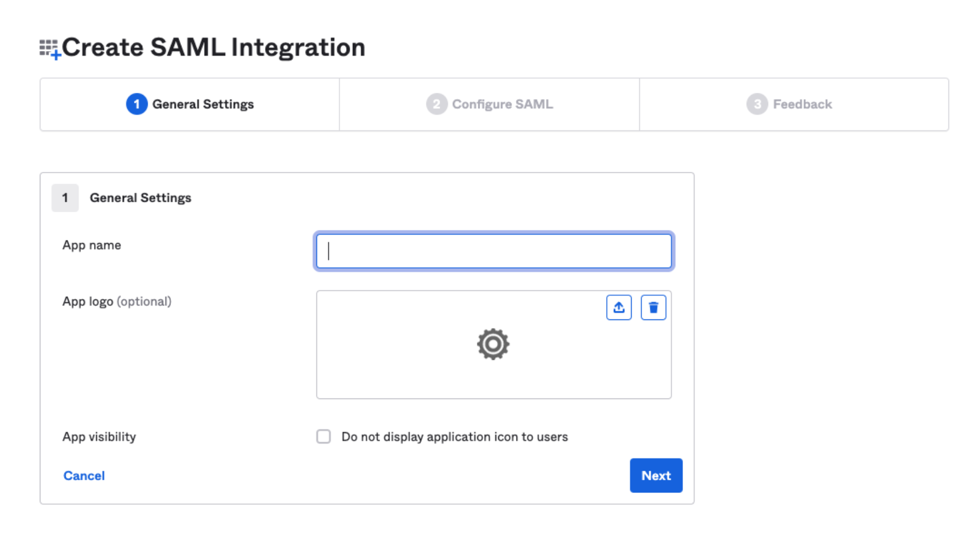
Task: Click the gear placeholder logo image
Action: [x=493, y=344]
